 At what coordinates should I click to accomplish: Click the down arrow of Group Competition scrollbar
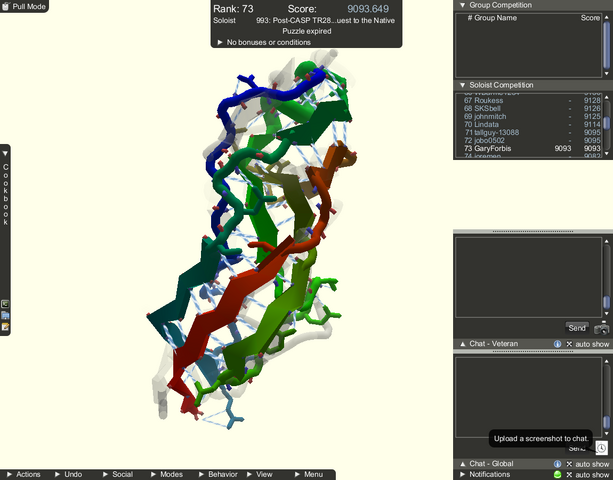606,73
